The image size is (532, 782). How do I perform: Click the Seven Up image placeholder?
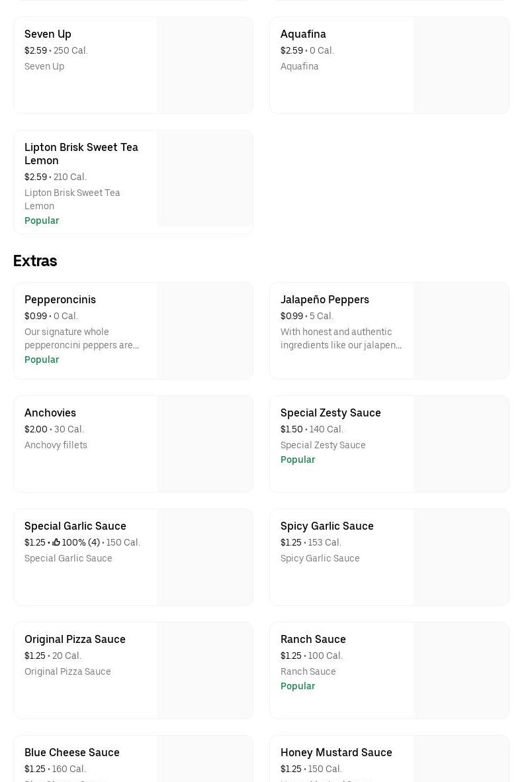point(204,66)
